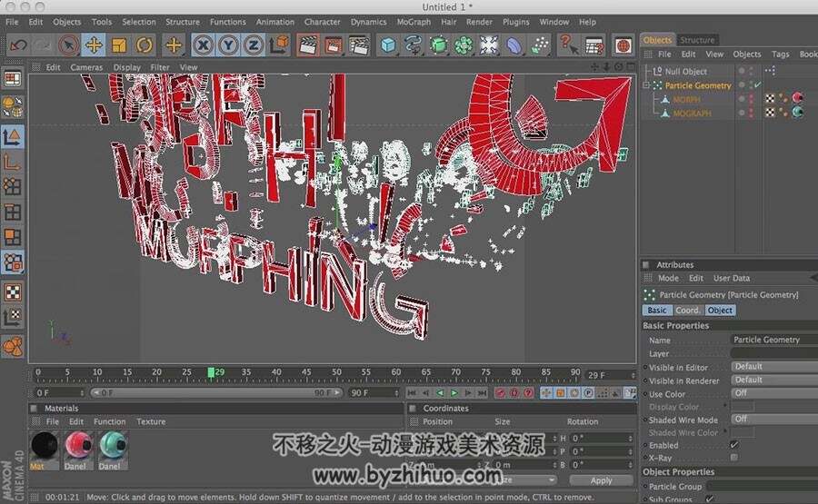Switch to the Coord. attributes tab

688,310
